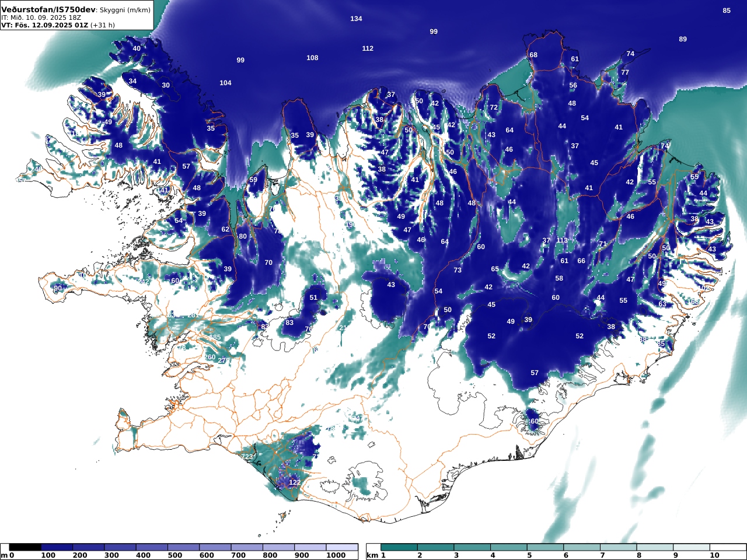747x560 pixels.
Task: Click the value 30 in the Westfjords
Action: click(166, 85)
